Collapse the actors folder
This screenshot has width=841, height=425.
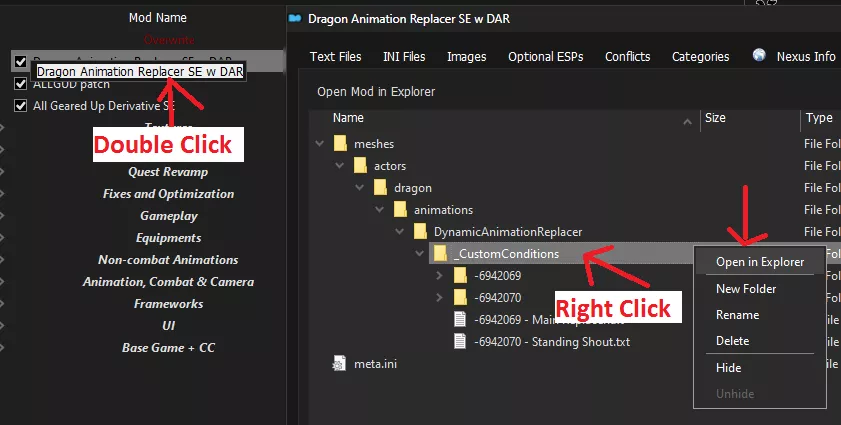[x=340, y=166]
